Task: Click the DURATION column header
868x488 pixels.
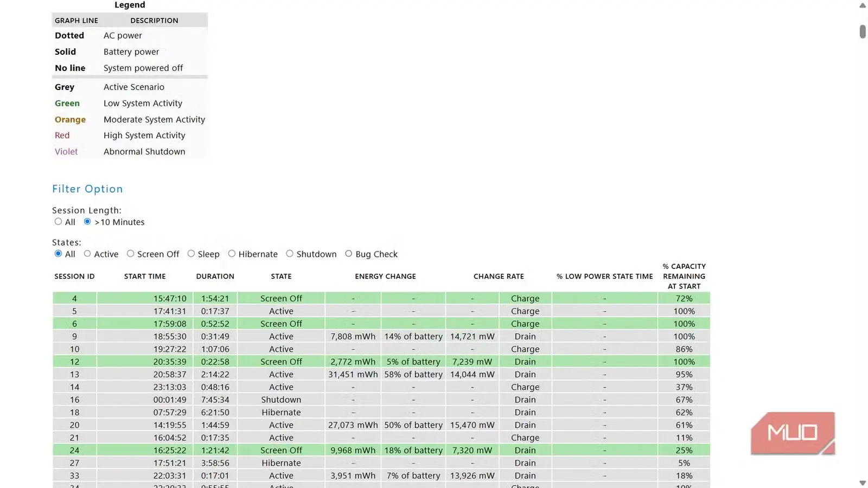Action: point(215,277)
